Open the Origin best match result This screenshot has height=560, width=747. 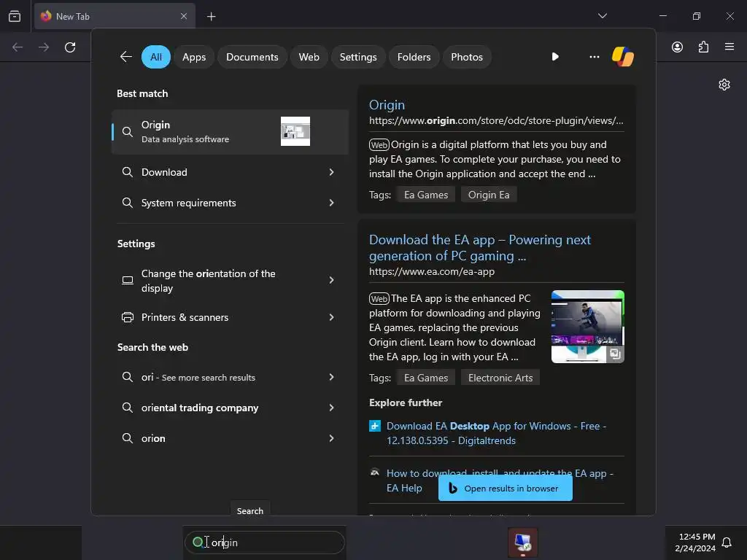[230, 132]
